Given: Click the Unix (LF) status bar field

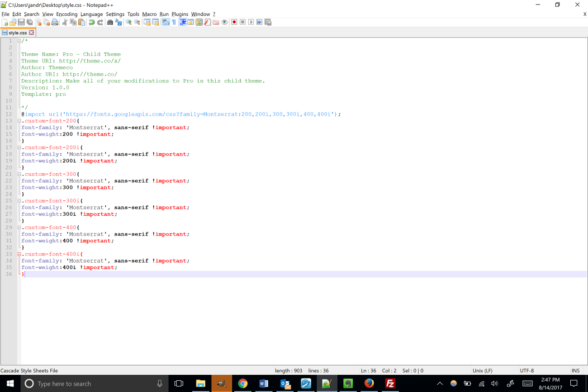Looking at the screenshot, I should coord(482,370).
